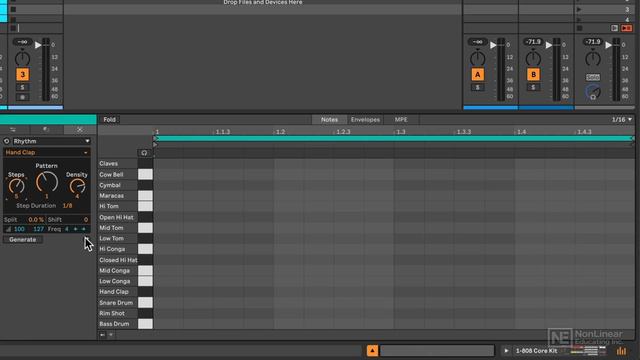Click the piano key for Mid Tom

(145, 228)
